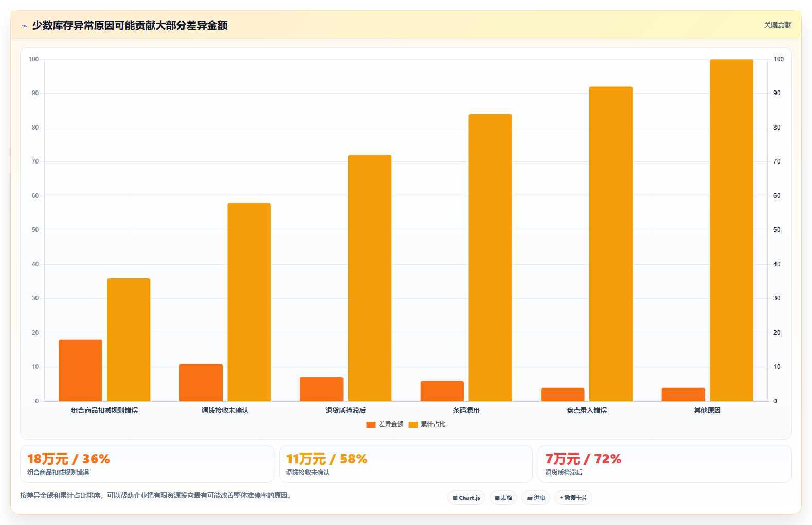Image resolution: width=812 pixels, height=525 pixels.
Task: Click the 数据卡片 chip
Action: (573, 498)
